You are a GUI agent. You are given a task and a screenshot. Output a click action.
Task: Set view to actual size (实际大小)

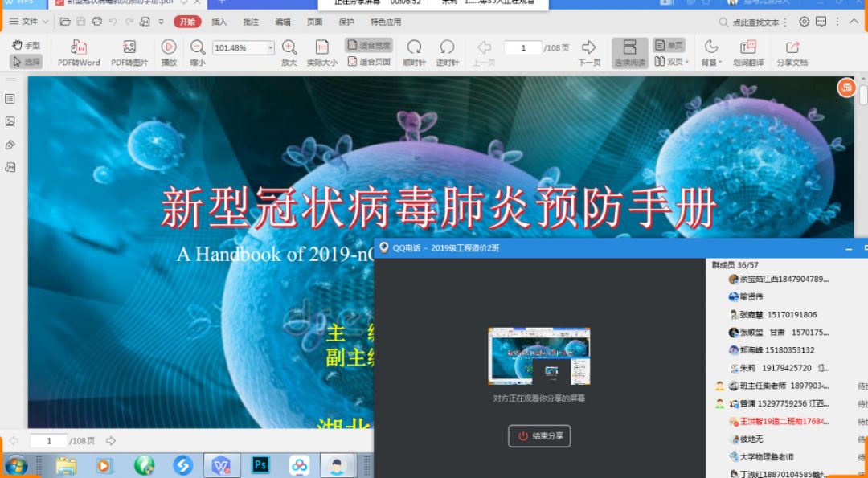pyautogui.click(x=322, y=53)
